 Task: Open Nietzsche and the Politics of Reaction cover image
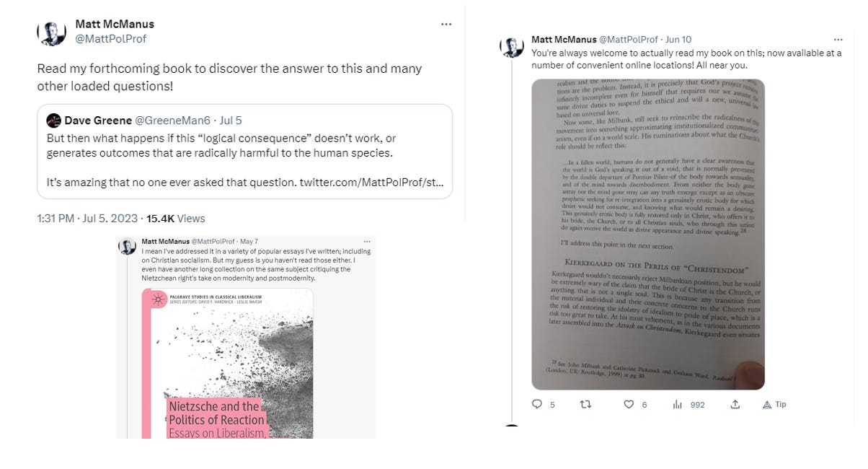[228, 364]
